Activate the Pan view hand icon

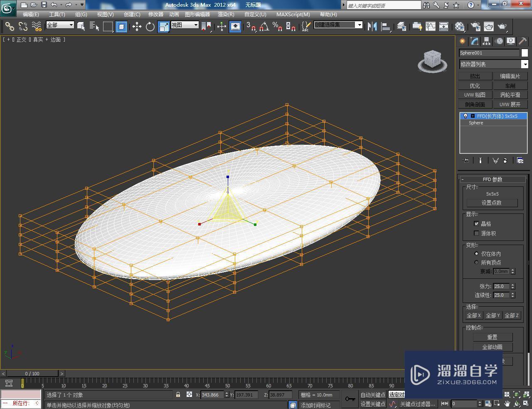(x=507, y=403)
